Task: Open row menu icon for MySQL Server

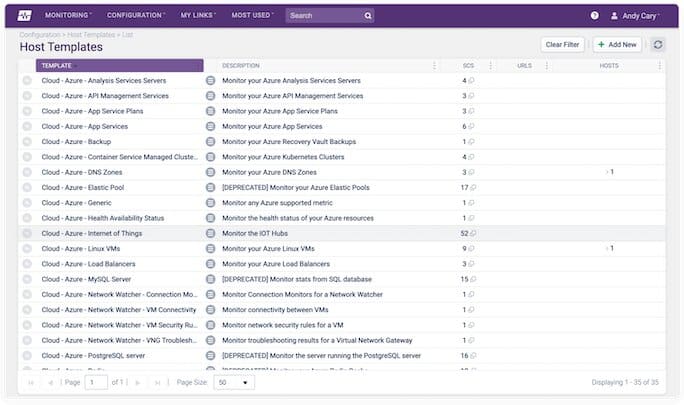Action: (210, 279)
